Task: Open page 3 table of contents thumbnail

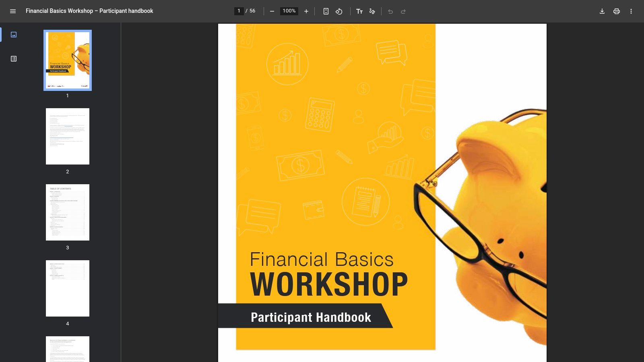Action: pyautogui.click(x=68, y=212)
